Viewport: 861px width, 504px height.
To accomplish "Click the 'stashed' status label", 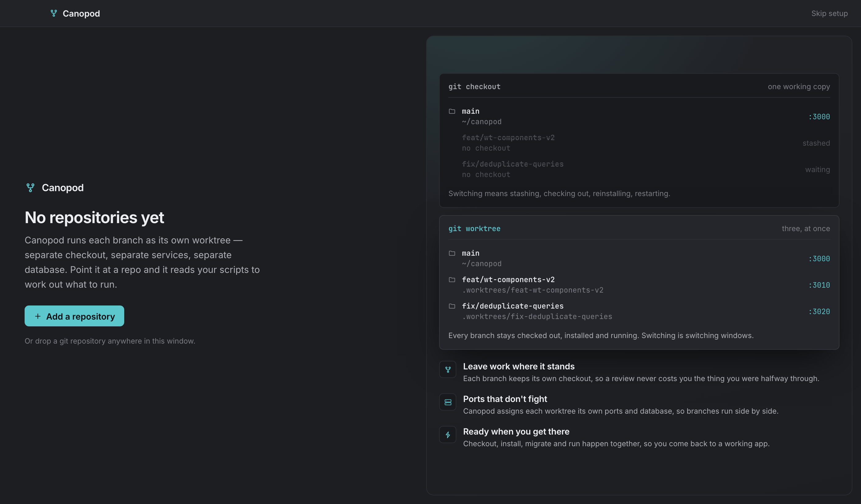I will tap(816, 143).
